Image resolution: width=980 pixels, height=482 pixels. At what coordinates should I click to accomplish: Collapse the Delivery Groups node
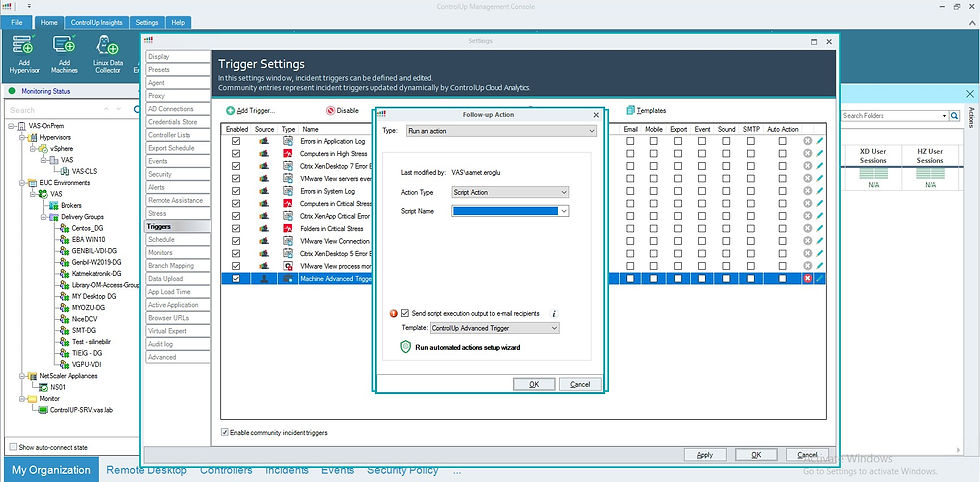pyautogui.click(x=44, y=217)
